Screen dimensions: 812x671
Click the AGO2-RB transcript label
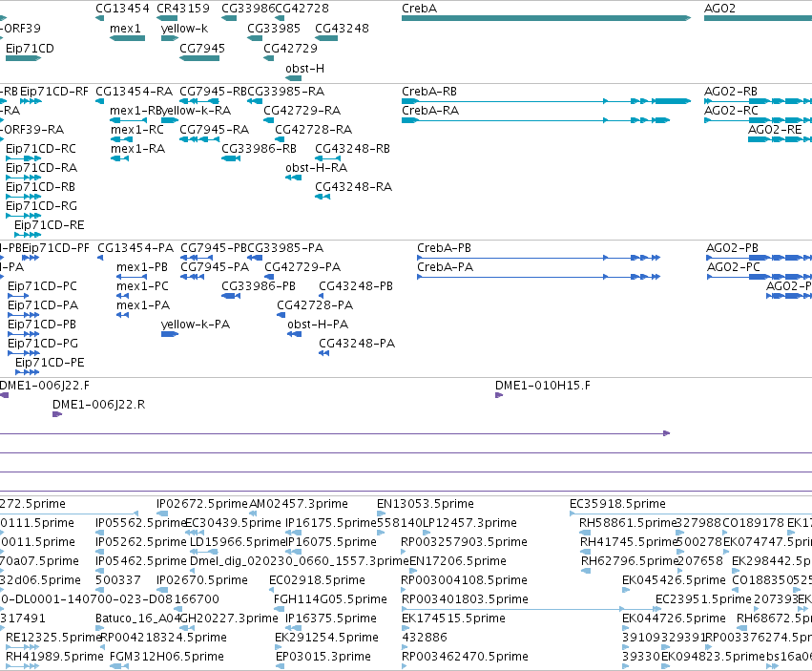[x=731, y=92]
